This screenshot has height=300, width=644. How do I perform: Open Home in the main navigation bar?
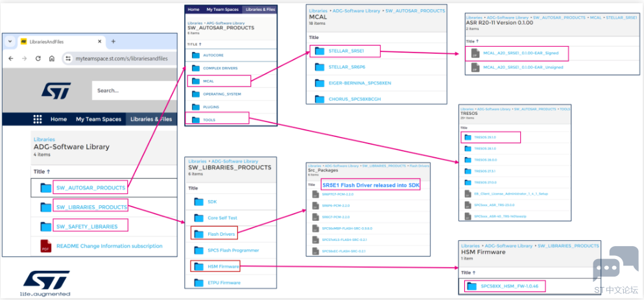pyautogui.click(x=59, y=119)
